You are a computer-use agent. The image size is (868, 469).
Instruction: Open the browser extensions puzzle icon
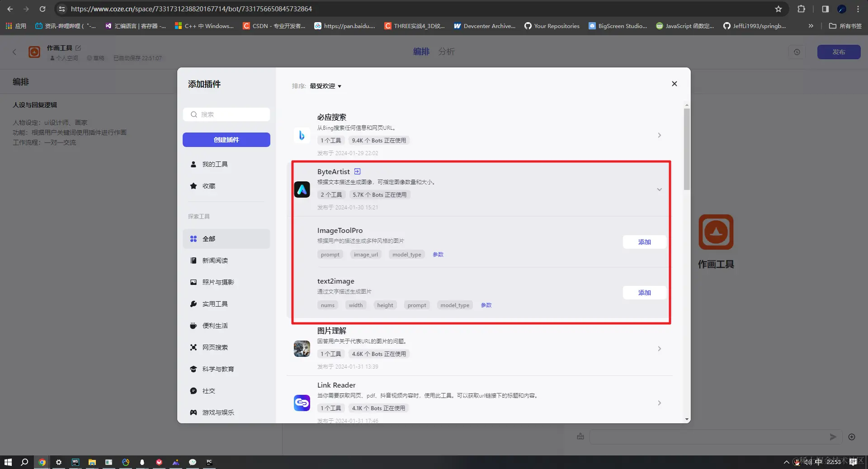801,9
